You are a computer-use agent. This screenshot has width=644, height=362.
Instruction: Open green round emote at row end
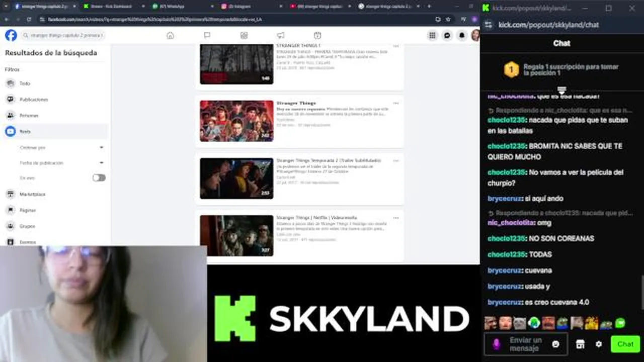[x=620, y=323]
